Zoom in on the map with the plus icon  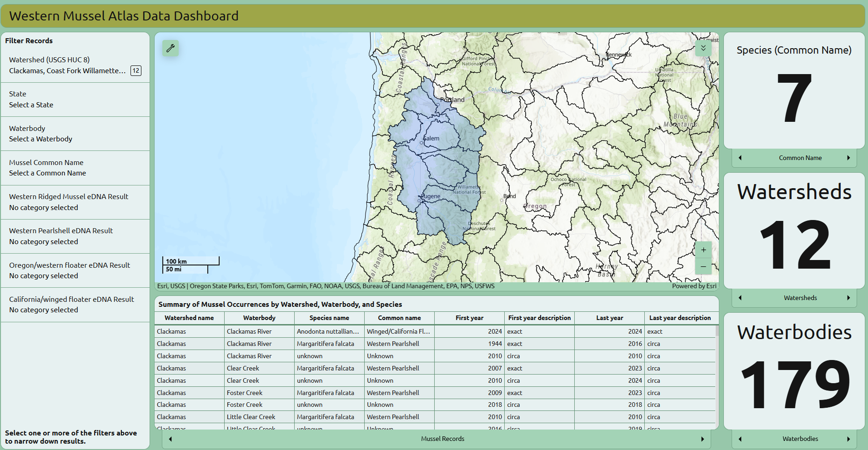coord(703,250)
